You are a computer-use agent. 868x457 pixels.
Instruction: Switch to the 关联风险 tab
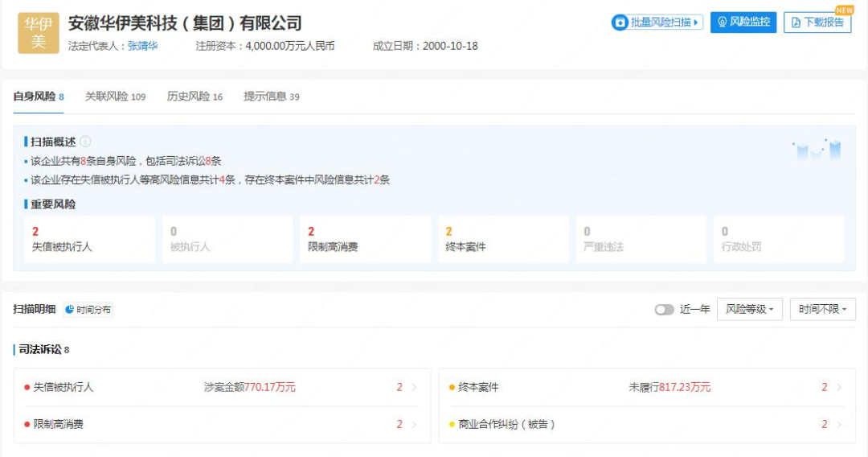[x=115, y=97]
